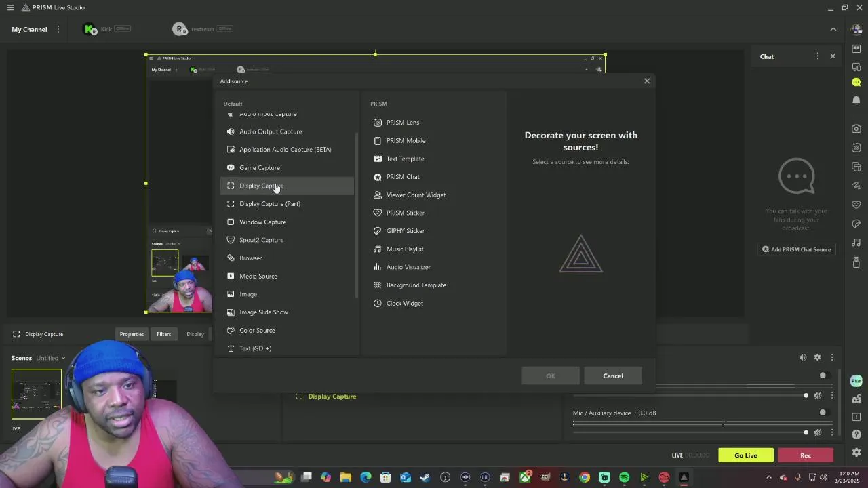Choose Application Audio Capture (BETA)
The image size is (868, 488).
[x=287, y=150]
